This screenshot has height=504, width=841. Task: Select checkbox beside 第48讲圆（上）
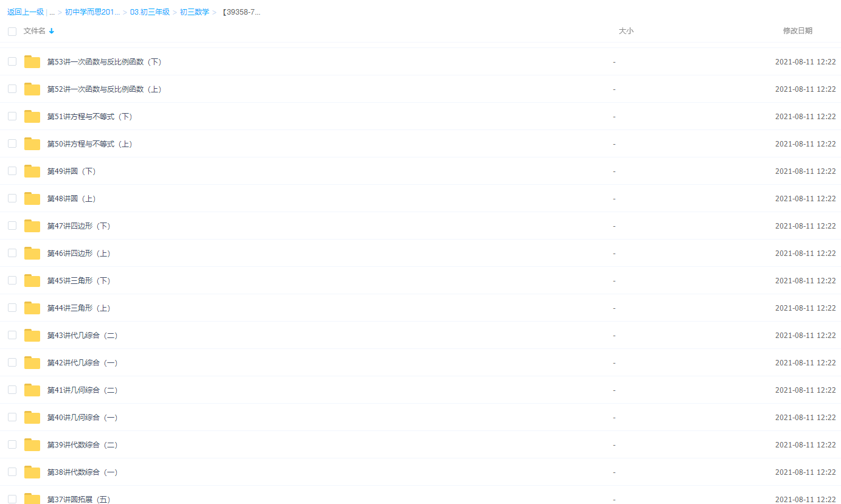12,198
